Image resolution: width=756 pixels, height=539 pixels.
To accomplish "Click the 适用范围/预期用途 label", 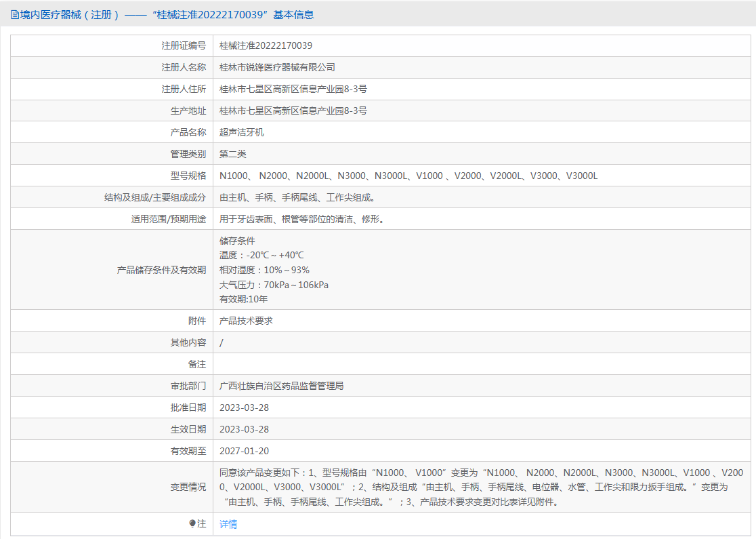I will (x=168, y=219).
